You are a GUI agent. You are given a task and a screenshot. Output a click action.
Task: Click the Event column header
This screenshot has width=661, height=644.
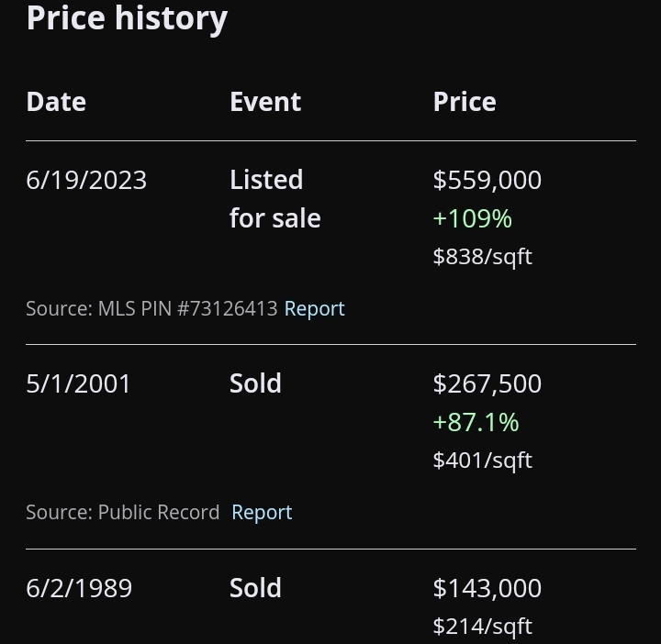click(x=265, y=102)
